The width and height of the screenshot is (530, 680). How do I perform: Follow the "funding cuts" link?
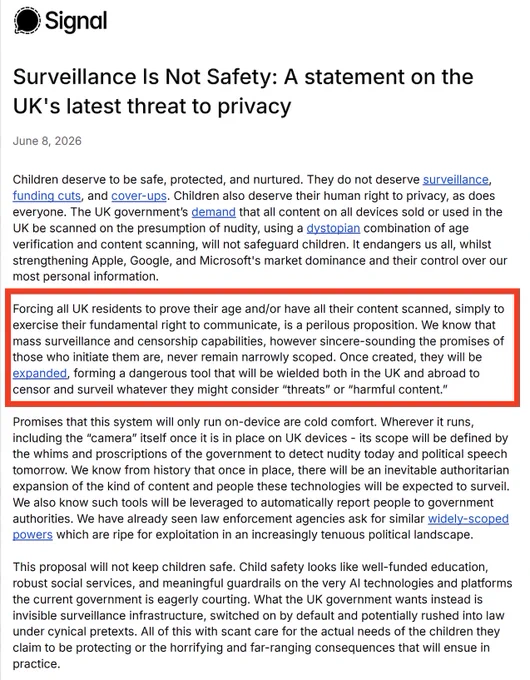47,196
